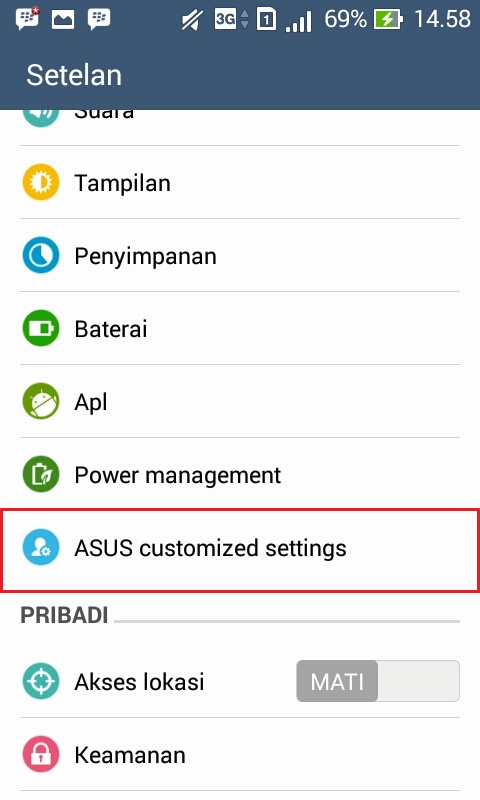Viewport: 480px width, 800px height.
Task: Open Power management settings
Action: (240, 474)
